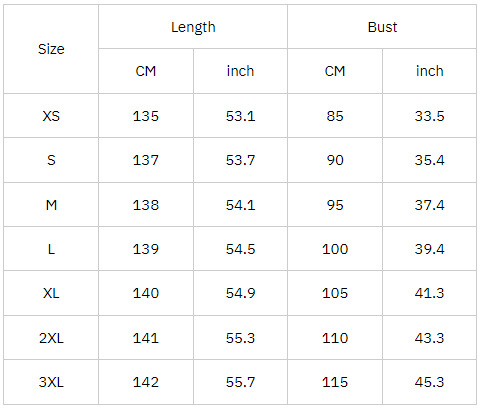Click the Length inch value 55.7
The width and height of the screenshot is (479, 408).
point(240,382)
